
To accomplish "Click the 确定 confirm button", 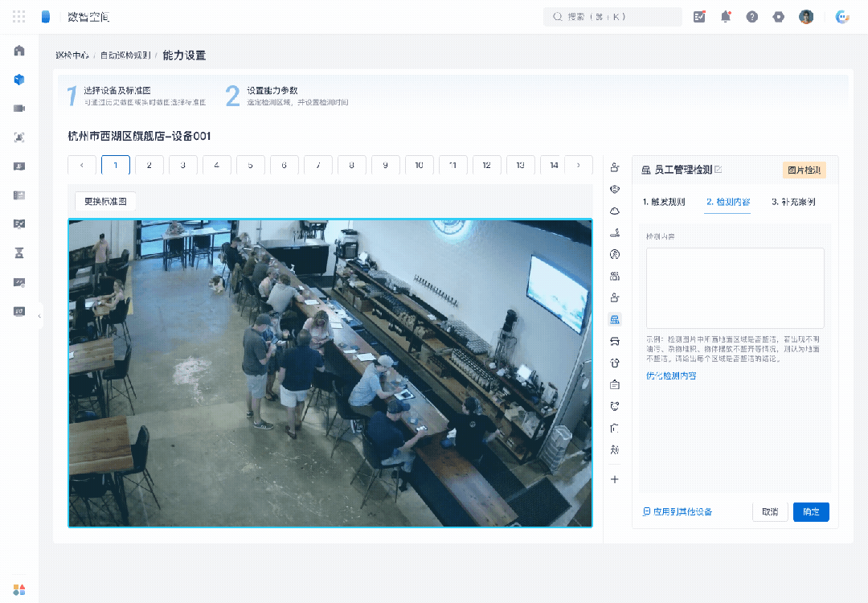I will (x=811, y=511).
